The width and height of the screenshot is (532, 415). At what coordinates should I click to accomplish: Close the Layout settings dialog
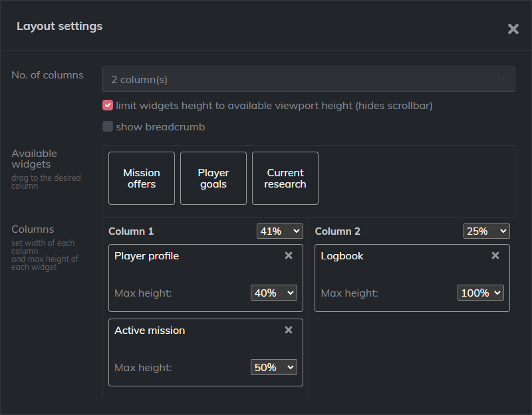[513, 29]
